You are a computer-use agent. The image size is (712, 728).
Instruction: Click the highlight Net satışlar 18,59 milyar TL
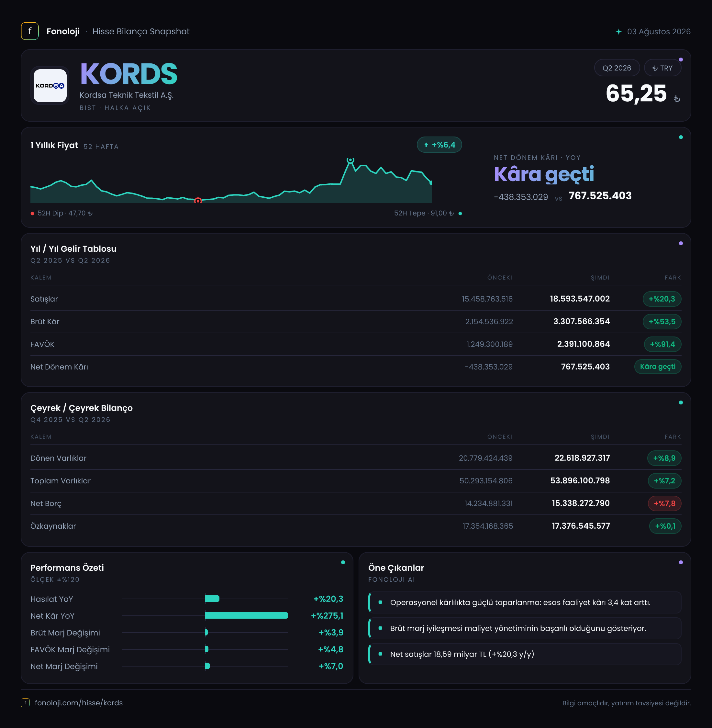pyautogui.click(x=525, y=654)
